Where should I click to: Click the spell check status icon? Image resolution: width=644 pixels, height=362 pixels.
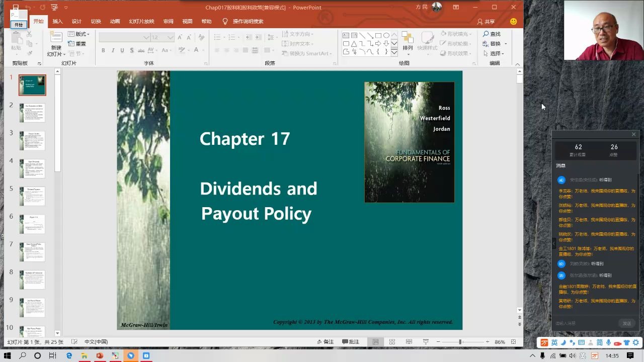coord(74,342)
